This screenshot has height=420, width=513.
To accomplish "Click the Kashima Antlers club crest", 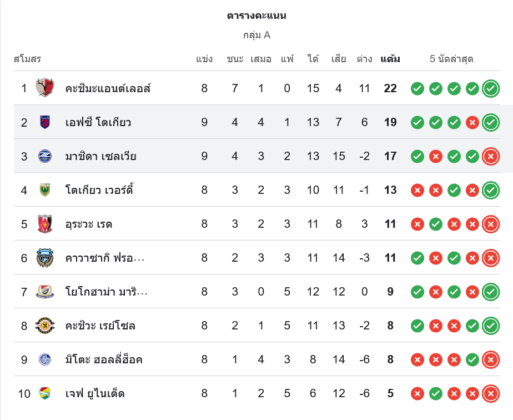I will 45,88.
